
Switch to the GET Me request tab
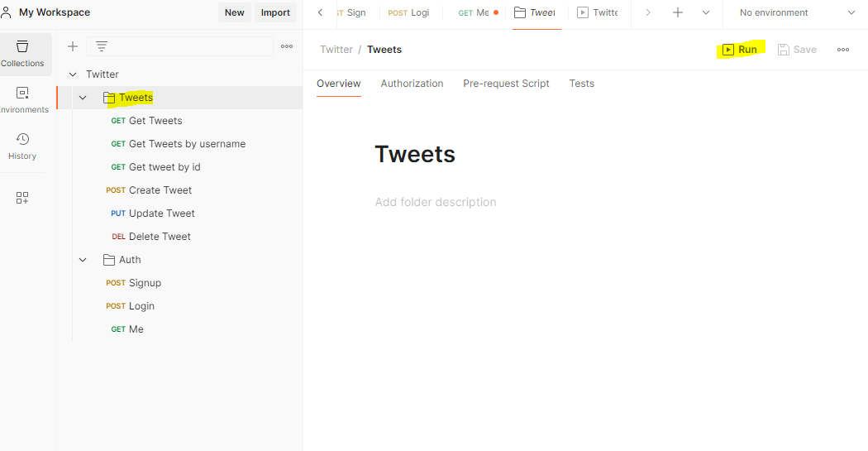(474, 12)
